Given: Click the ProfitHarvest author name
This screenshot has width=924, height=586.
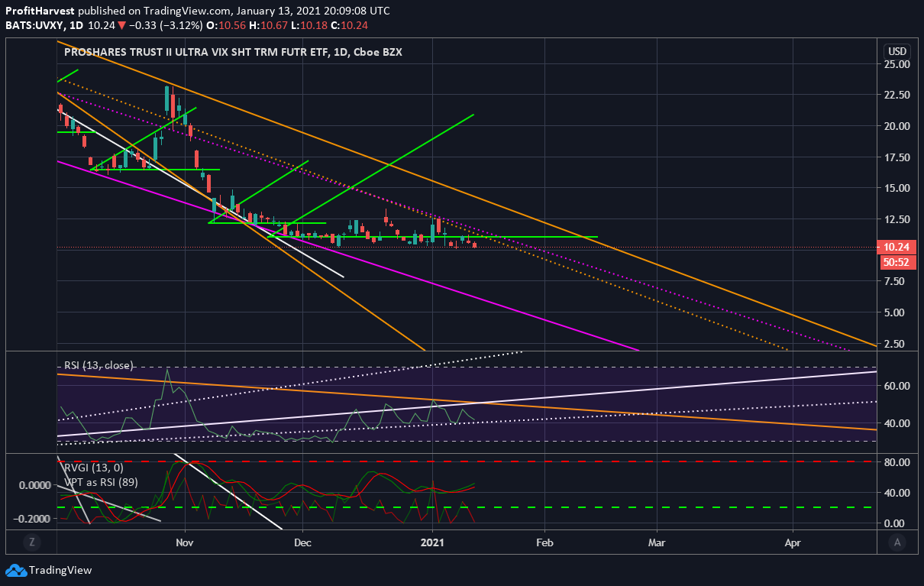Looking at the screenshot, I should pos(39,11).
